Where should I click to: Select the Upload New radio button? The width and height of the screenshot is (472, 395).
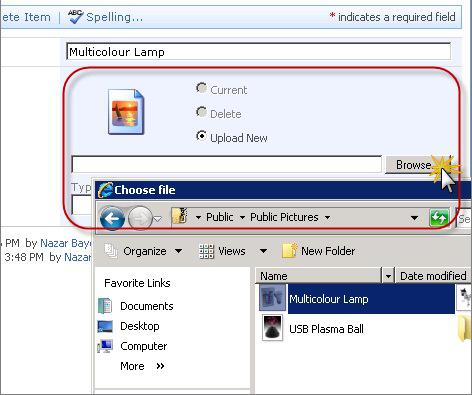tap(201, 136)
